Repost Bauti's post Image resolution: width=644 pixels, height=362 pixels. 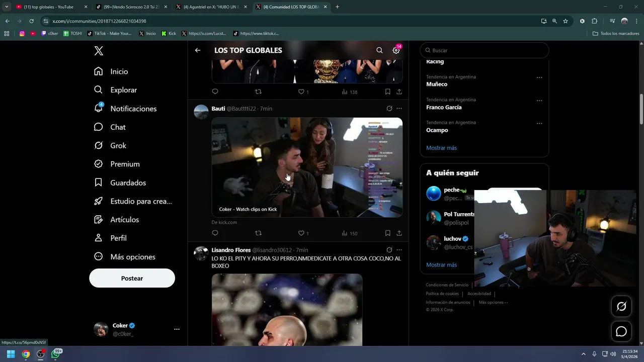point(258,233)
